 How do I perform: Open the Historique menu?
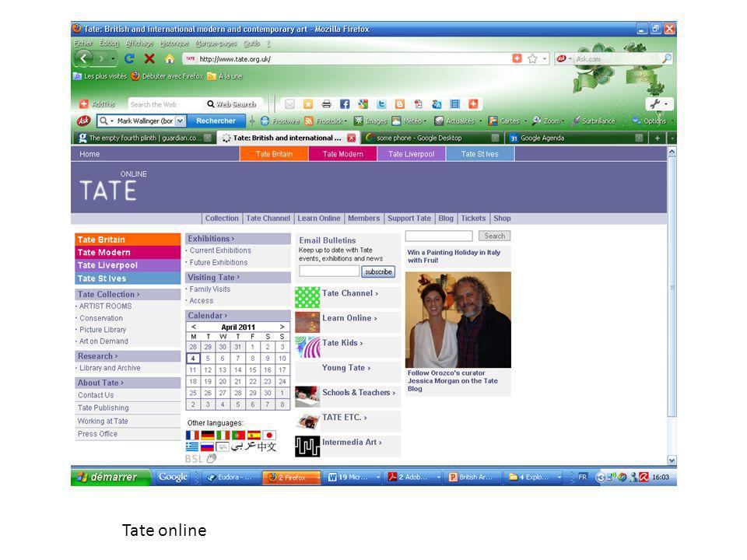(174, 44)
